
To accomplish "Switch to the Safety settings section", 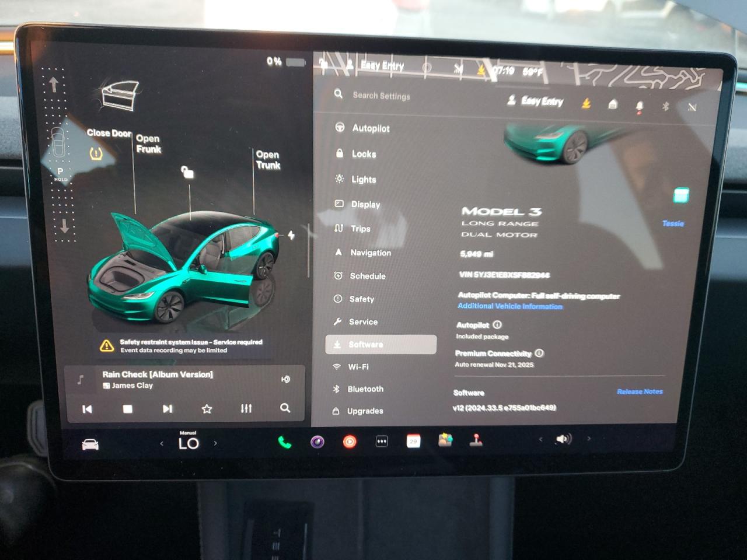I will [362, 299].
